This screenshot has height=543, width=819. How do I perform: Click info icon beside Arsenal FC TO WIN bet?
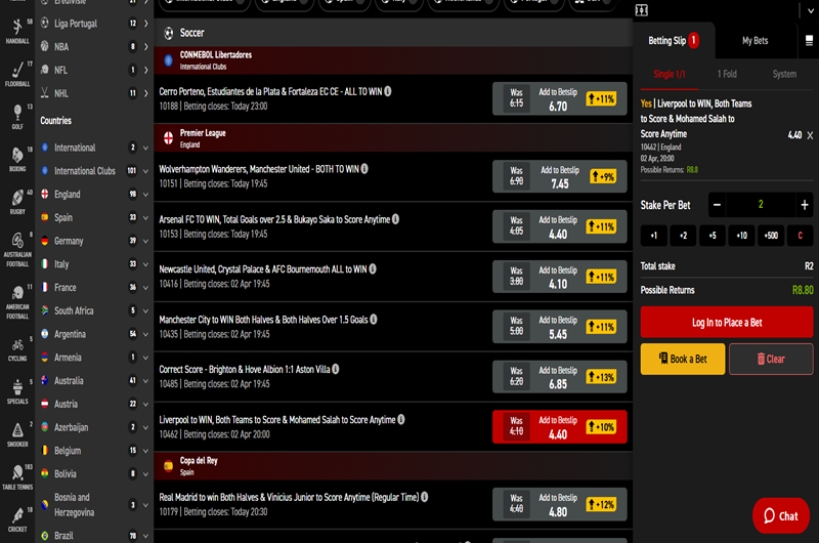pyautogui.click(x=395, y=219)
